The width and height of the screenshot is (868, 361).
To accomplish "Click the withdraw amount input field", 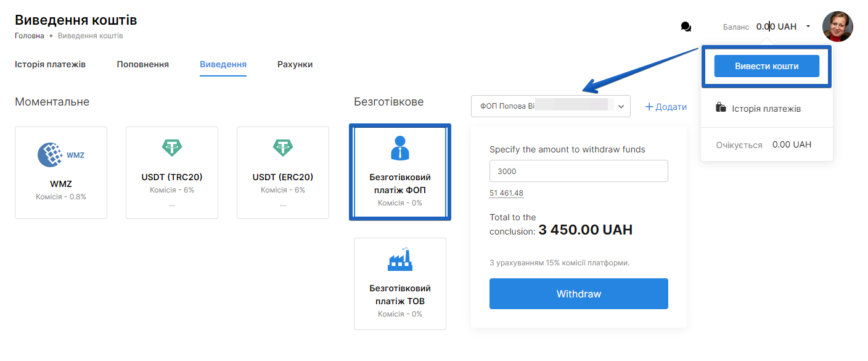I will (x=578, y=171).
